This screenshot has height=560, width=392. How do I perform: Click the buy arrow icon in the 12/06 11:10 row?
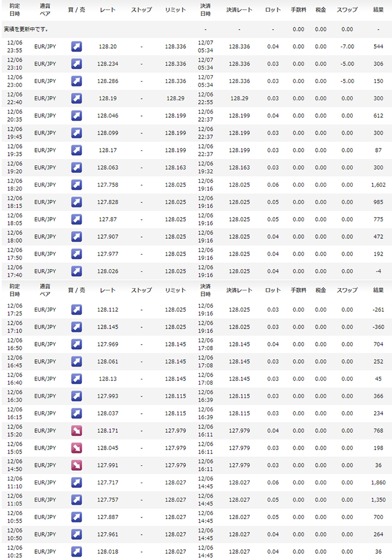(x=77, y=483)
